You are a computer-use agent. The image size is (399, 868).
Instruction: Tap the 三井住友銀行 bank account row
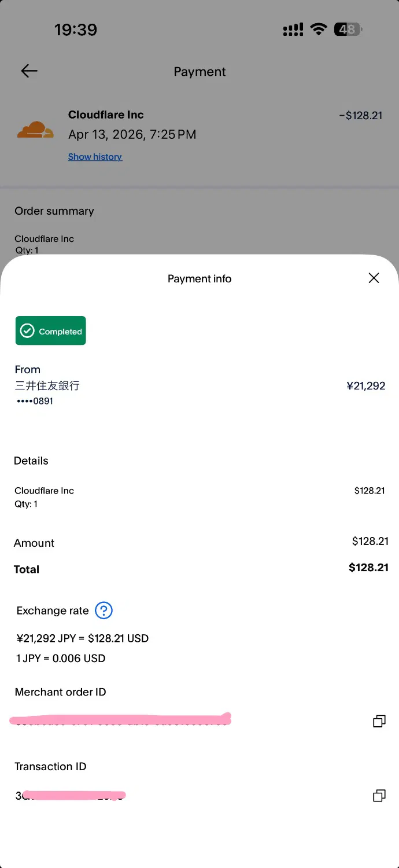[x=47, y=386]
